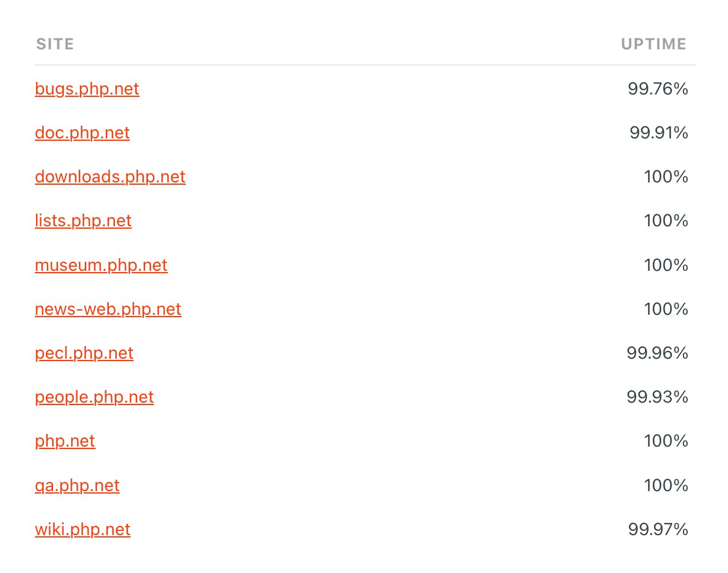728x573 pixels.
Task: Click the 100% uptime value for downloads.php.net
Action: (x=666, y=177)
